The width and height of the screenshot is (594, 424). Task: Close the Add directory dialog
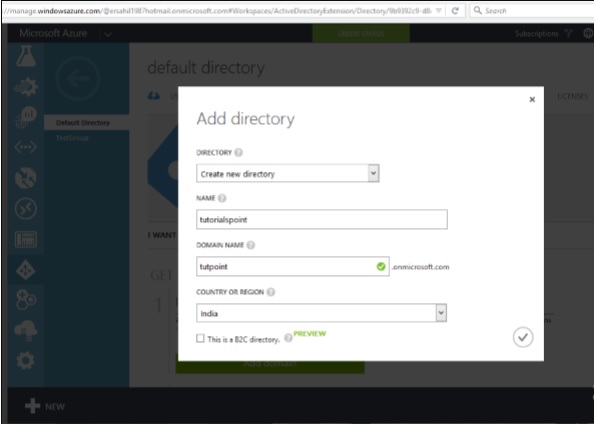(532, 99)
